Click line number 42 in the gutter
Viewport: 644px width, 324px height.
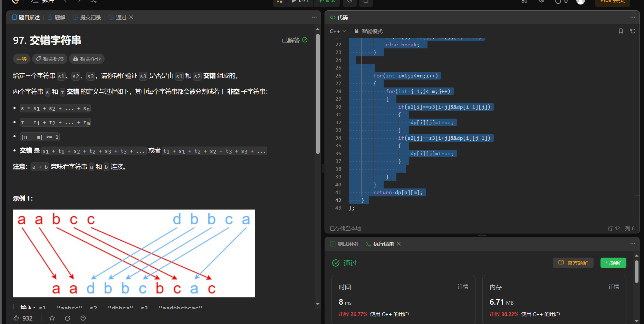pos(338,200)
